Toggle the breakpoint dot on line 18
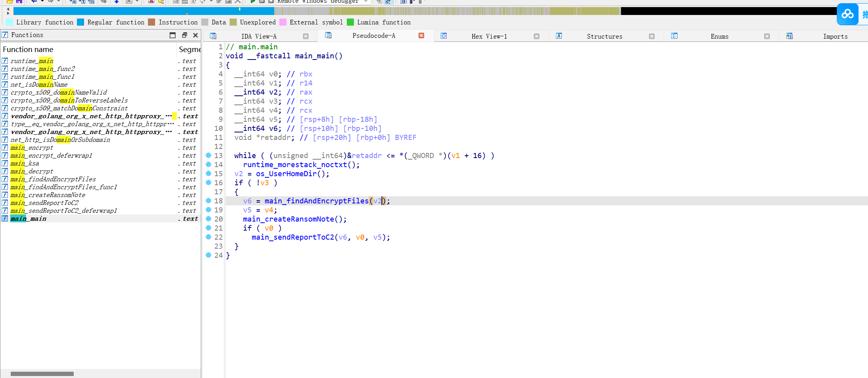Image resolution: width=868 pixels, height=378 pixels. click(208, 201)
